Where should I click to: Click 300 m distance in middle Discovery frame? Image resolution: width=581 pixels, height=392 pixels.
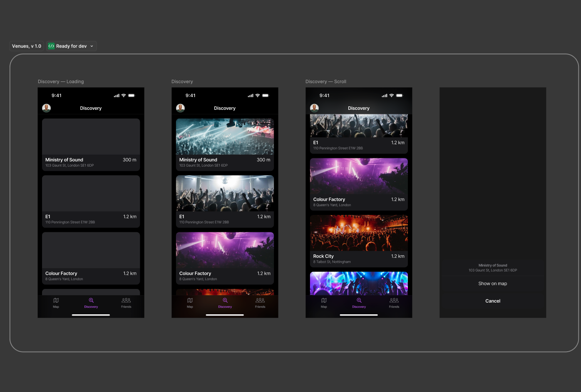263,160
